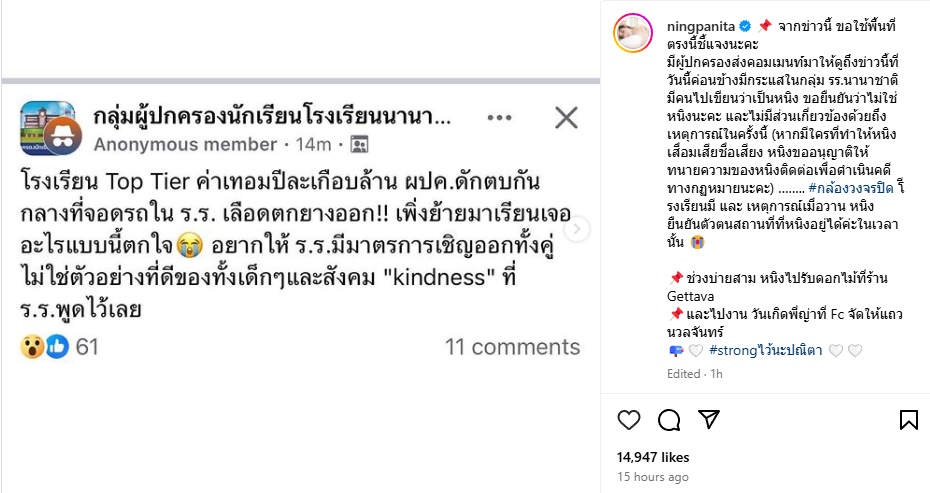Click the reaction emojis with 61 count
This screenshot has height=493, width=930.
point(59,347)
